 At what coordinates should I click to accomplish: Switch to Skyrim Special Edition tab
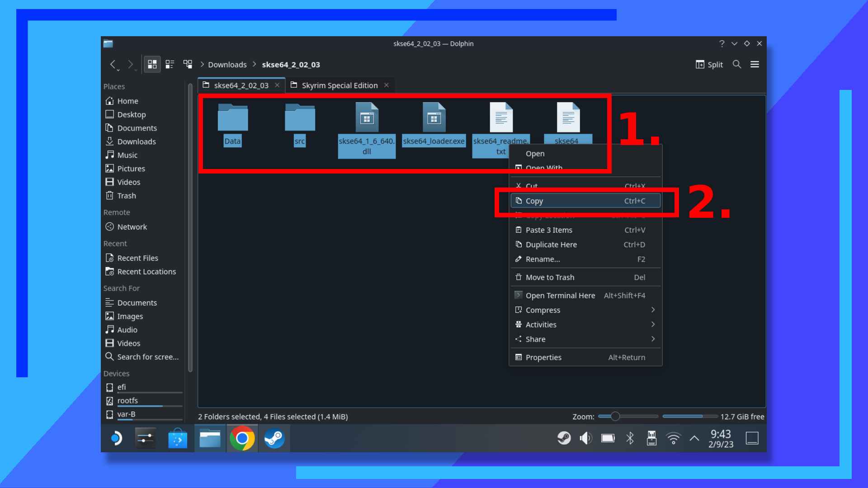(x=339, y=85)
